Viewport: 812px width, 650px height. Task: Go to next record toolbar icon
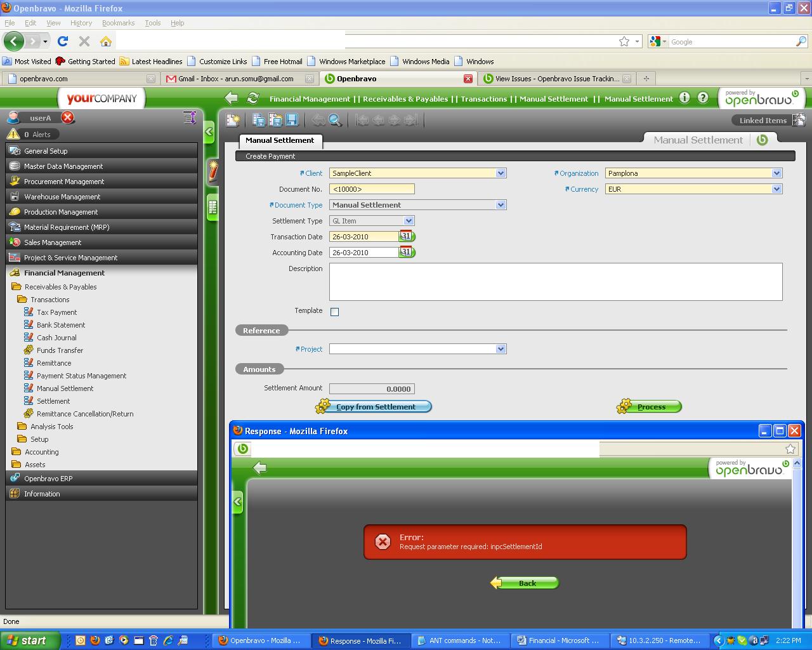(395, 120)
